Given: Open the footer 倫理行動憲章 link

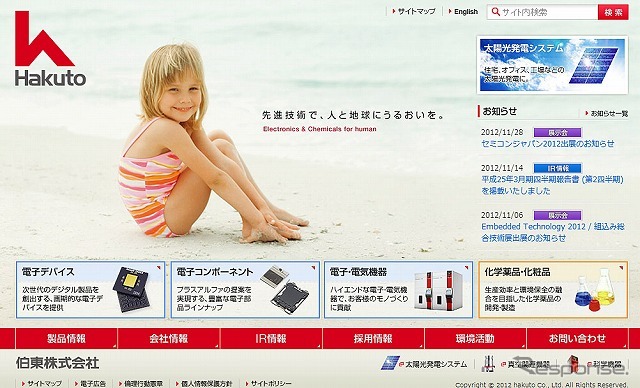Looking at the screenshot, I should pyautogui.click(x=144, y=384).
